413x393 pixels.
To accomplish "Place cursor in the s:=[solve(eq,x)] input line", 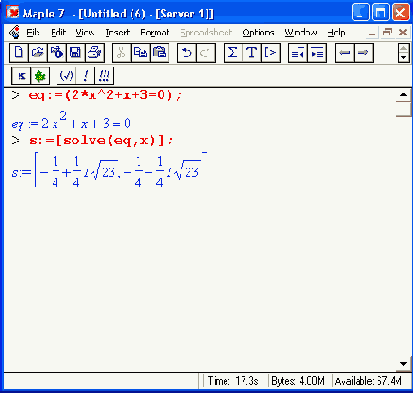I will (x=101, y=141).
